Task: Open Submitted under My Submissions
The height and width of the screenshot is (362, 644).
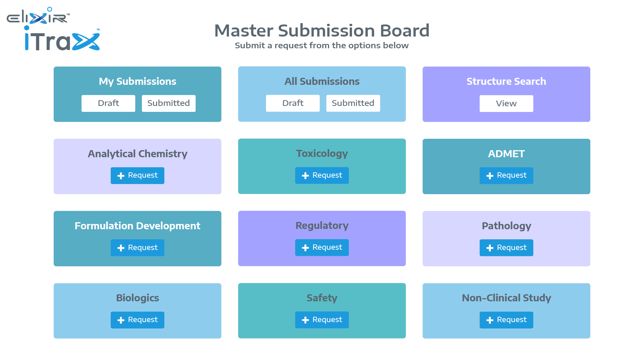Action: [168, 103]
